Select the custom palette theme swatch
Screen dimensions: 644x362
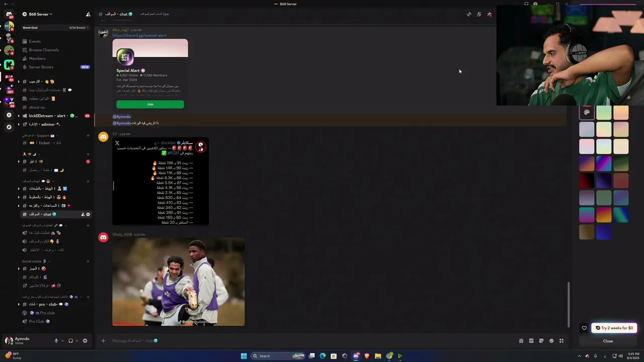point(587,113)
